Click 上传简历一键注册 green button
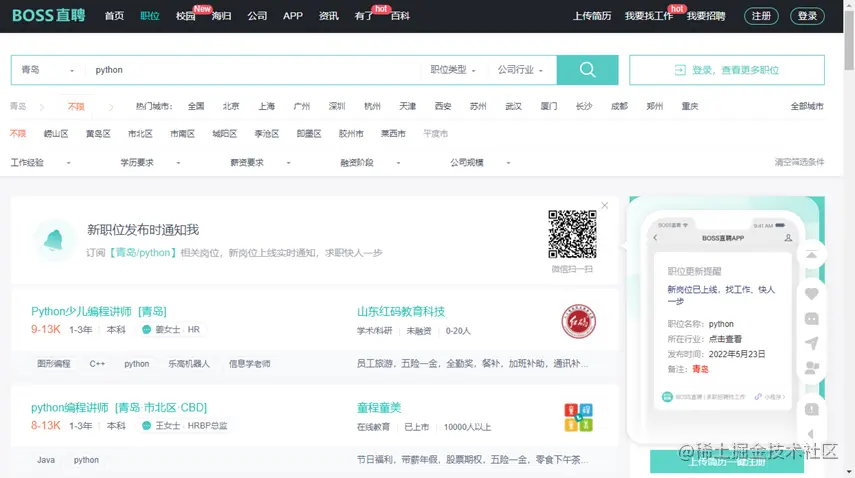855x478 pixels. (x=727, y=462)
